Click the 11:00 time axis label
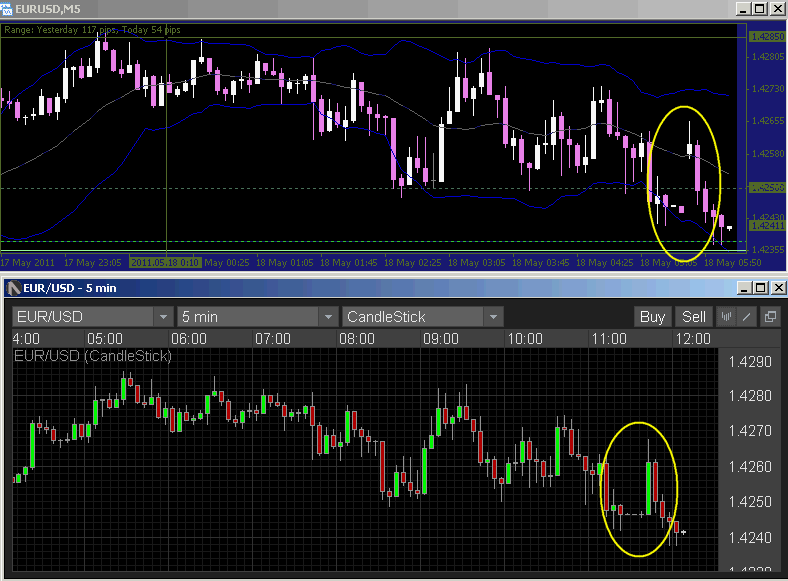Screen dimensions: 788x581 609,339
